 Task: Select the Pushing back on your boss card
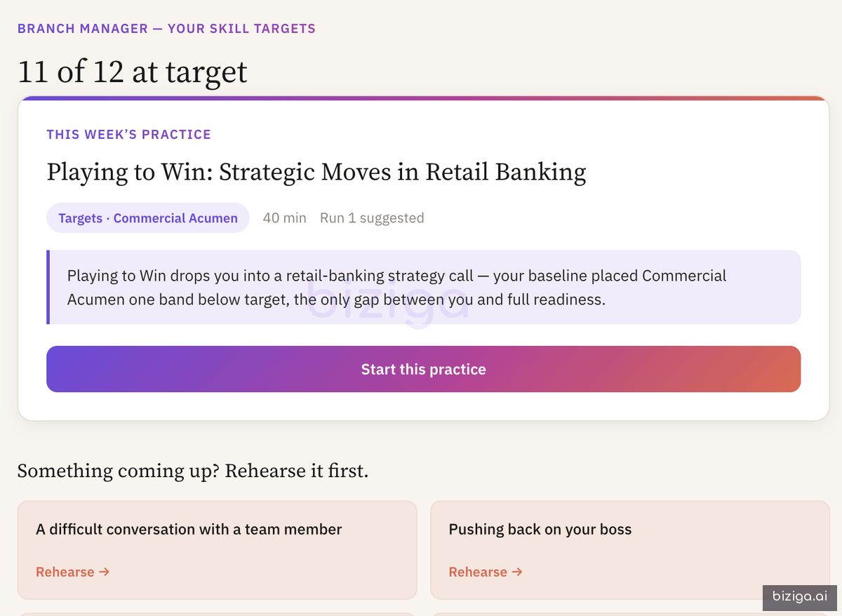click(x=630, y=550)
